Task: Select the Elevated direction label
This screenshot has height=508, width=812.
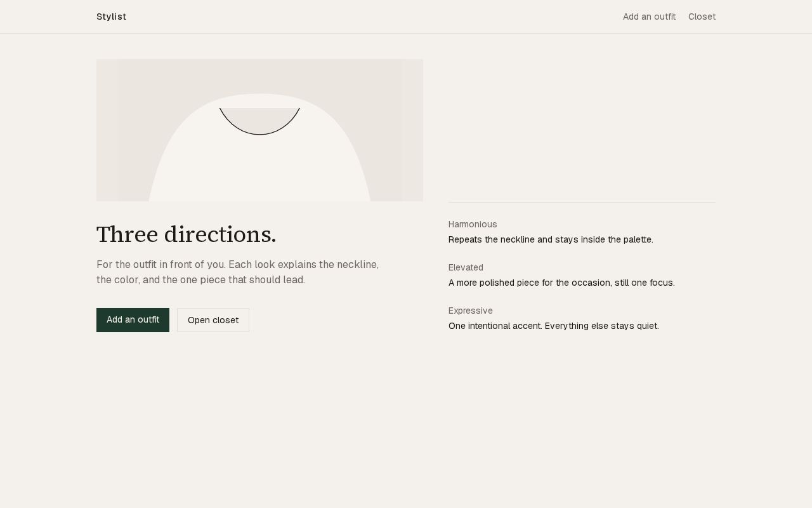Action: click(x=466, y=267)
